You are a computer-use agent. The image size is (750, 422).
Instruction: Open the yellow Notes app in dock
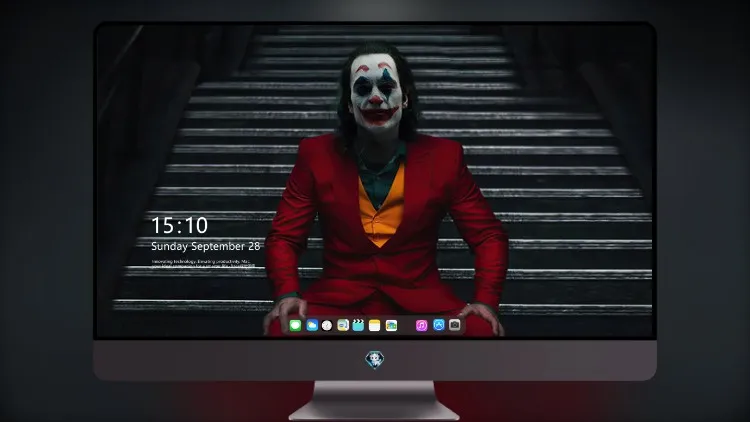[x=375, y=325]
